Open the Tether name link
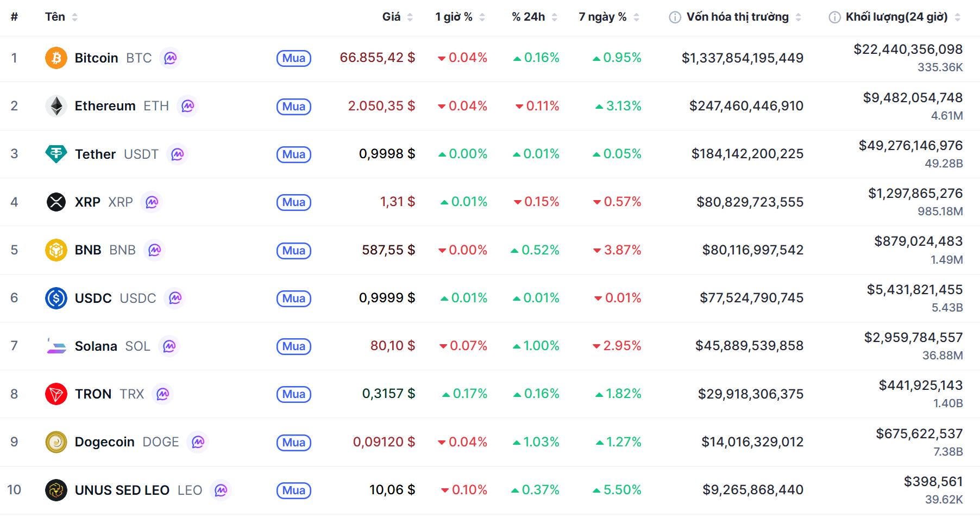Viewport: 980px width, 516px height. click(x=95, y=154)
